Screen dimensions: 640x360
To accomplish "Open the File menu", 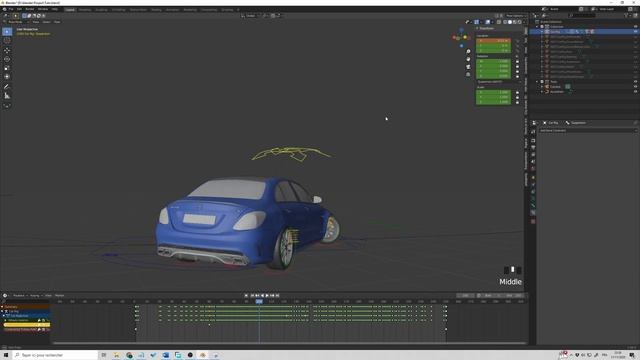I will coord(11,9).
